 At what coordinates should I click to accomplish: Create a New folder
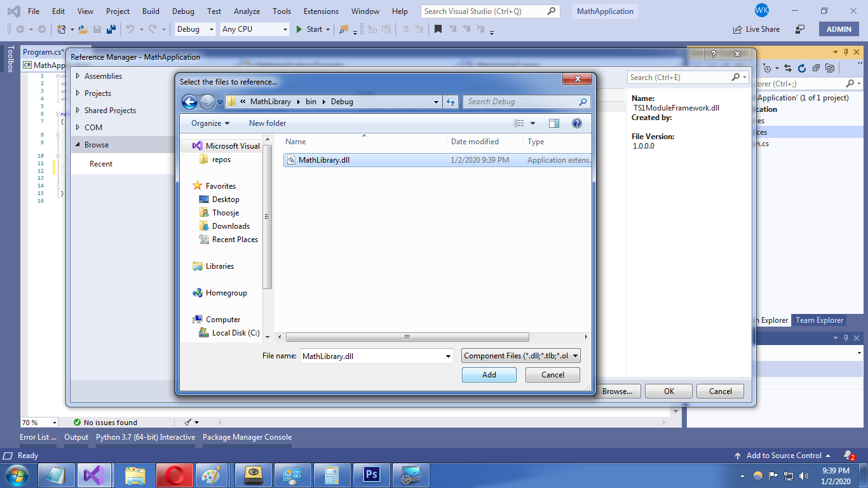click(268, 123)
